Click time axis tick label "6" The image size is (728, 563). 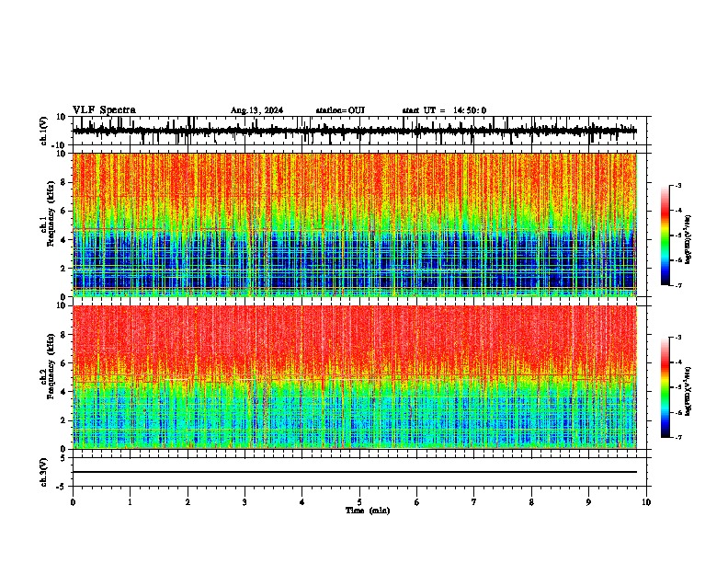[x=417, y=502]
